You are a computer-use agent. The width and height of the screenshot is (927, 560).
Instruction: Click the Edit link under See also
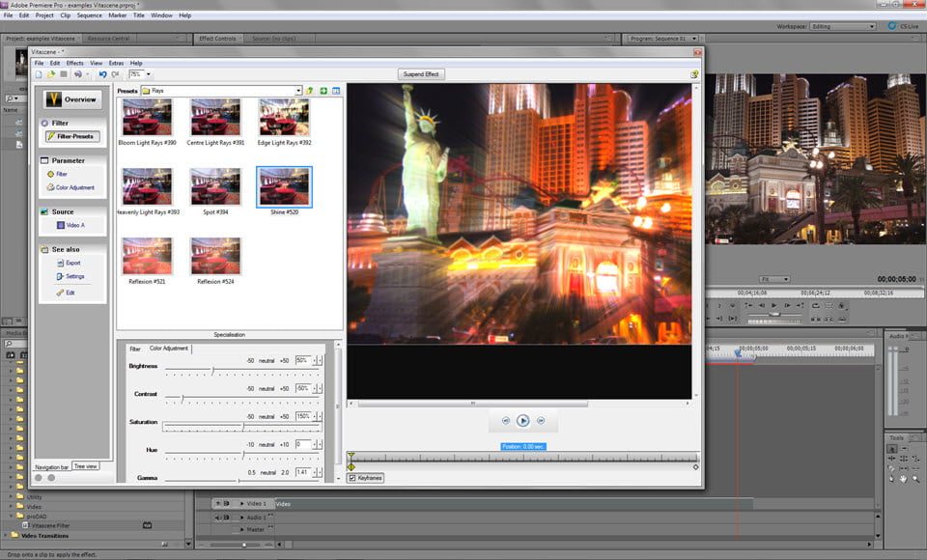click(x=70, y=293)
